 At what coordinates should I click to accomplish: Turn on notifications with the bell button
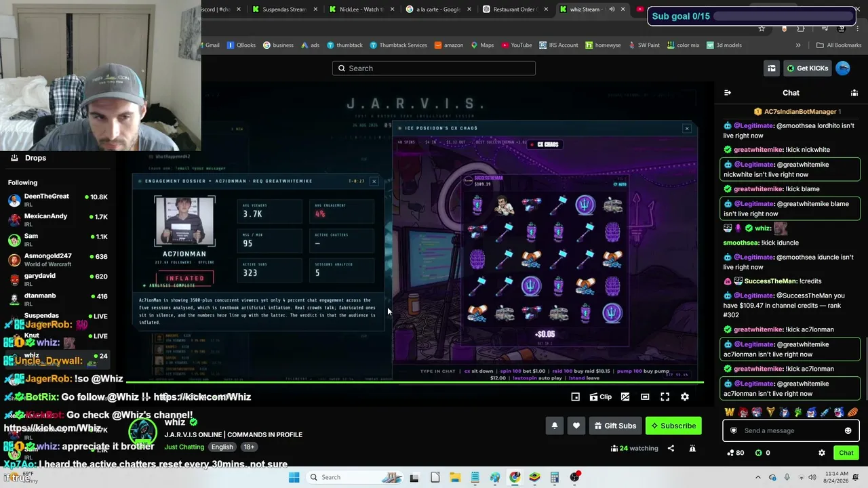tap(554, 426)
